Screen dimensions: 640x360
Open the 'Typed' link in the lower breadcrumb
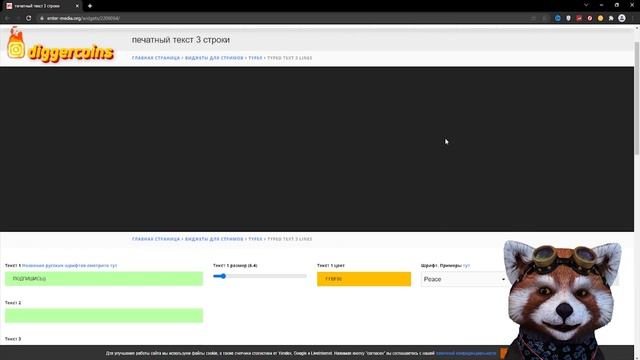256,239
